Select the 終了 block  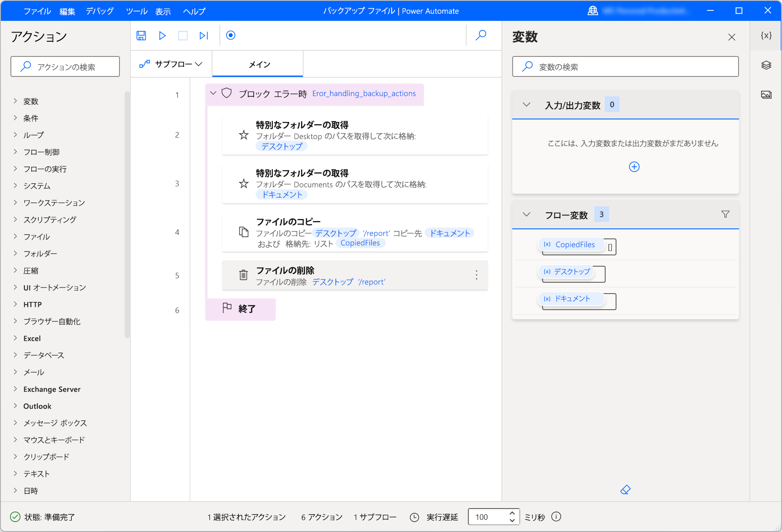click(x=240, y=309)
